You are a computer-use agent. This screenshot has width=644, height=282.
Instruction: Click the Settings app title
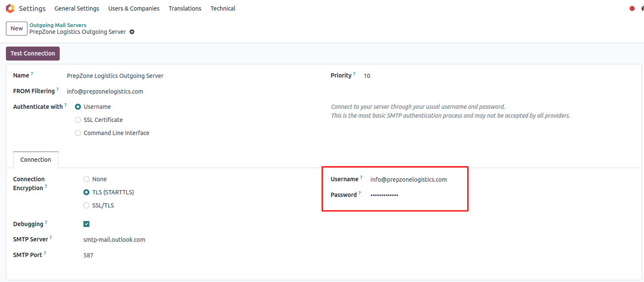tap(32, 8)
